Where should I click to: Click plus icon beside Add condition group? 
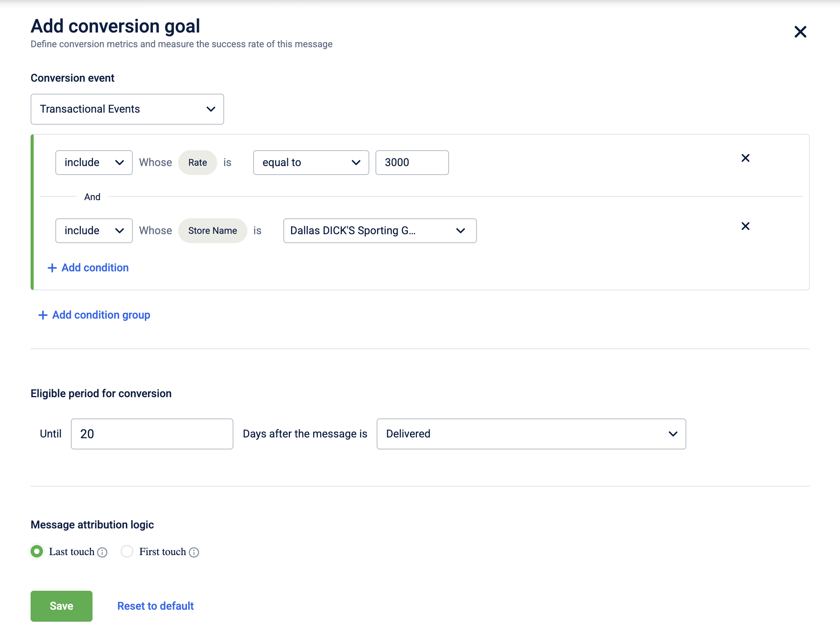(43, 315)
